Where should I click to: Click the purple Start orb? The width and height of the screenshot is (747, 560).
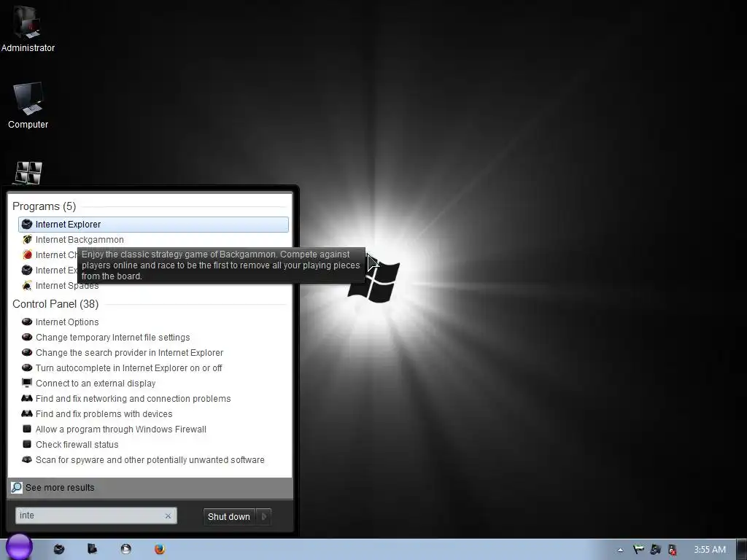coord(19,547)
